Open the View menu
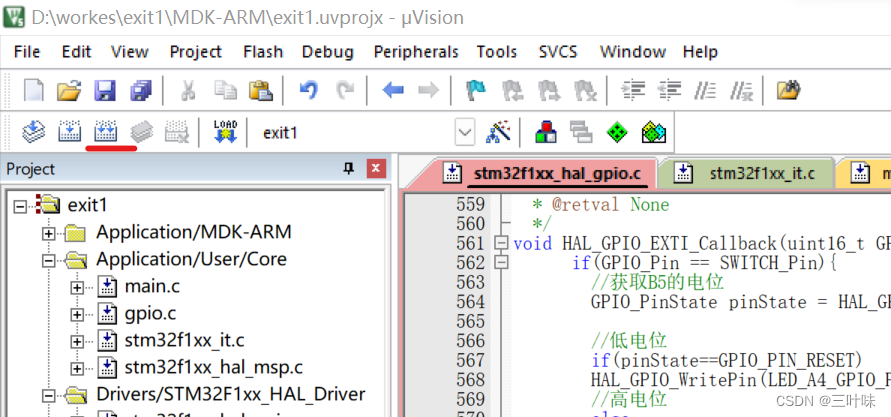Viewport: 891px width, 417px height. coord(130,52)
